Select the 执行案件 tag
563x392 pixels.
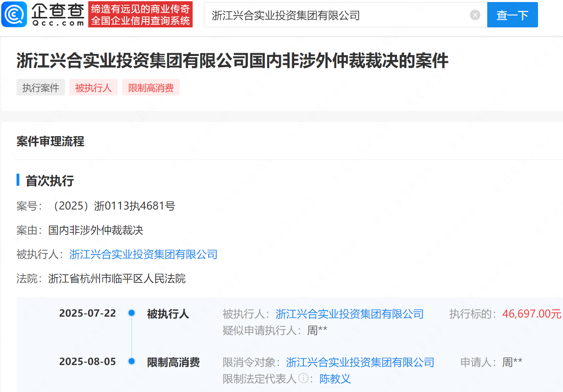41,87
